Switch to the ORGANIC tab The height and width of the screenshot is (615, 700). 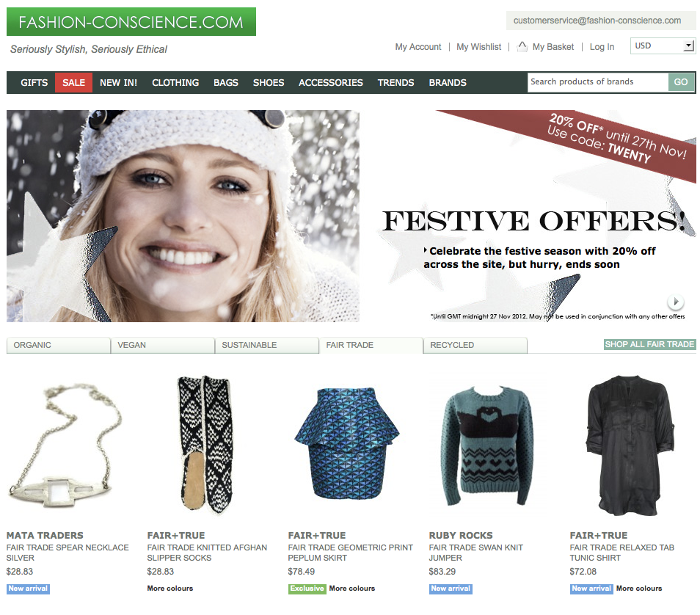(x=59, y=345)
